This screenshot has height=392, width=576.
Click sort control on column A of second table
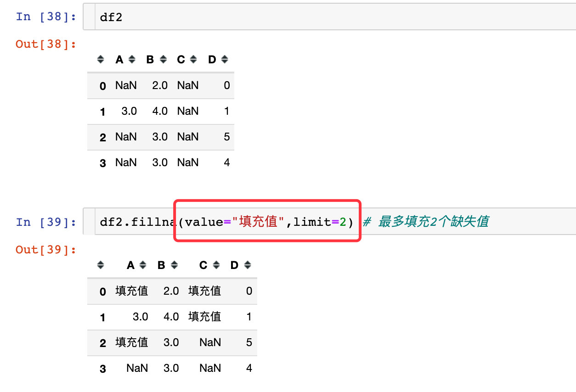click(x=143, y=265)
